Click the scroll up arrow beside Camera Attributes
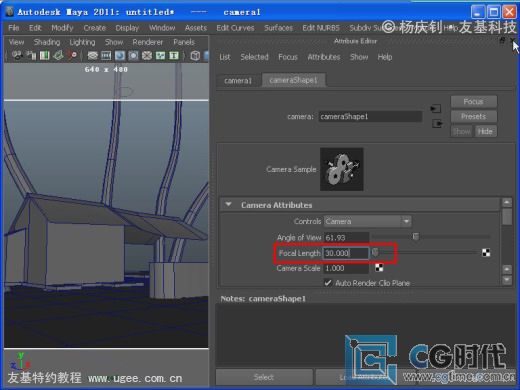Viewport: 520px width, 390px height. click(x=507, y=202)
